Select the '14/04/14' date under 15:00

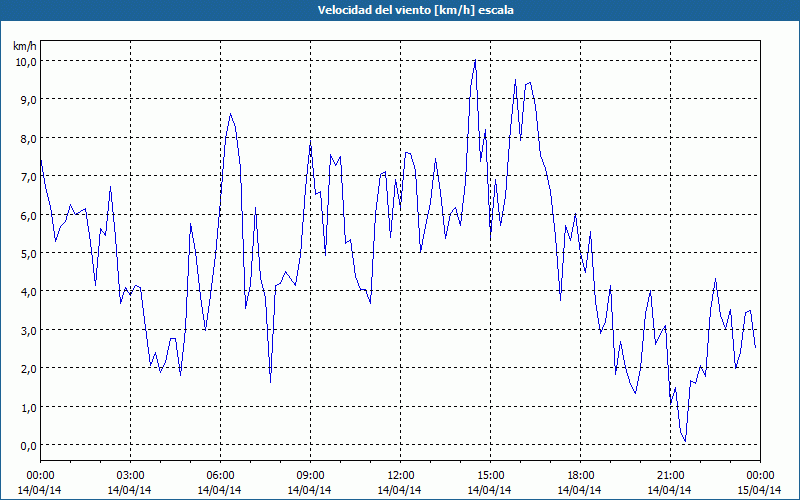point(490,490)
